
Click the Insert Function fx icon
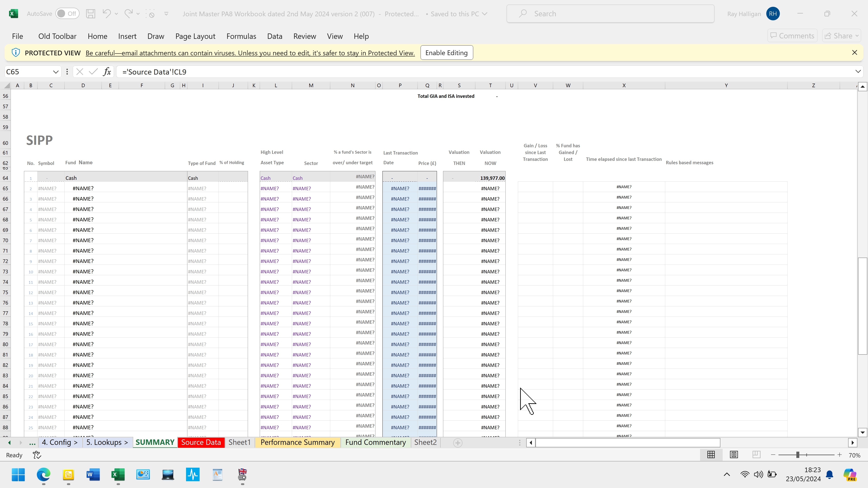pyautogui.click(x=107, y=72)
